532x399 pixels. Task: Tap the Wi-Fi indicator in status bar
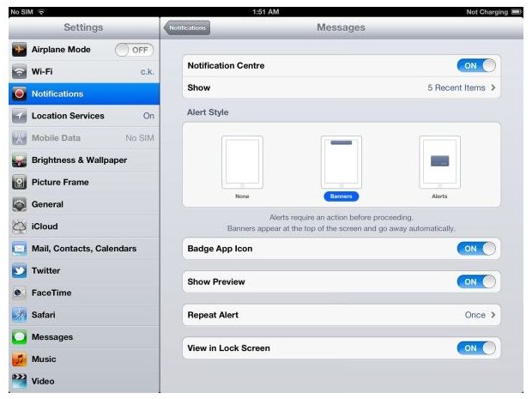coord(41,12)
